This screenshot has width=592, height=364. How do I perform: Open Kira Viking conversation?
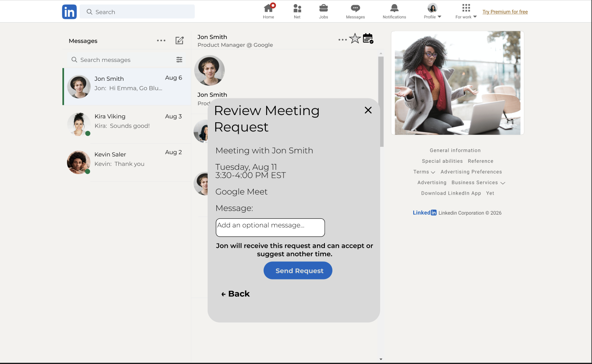127,124
